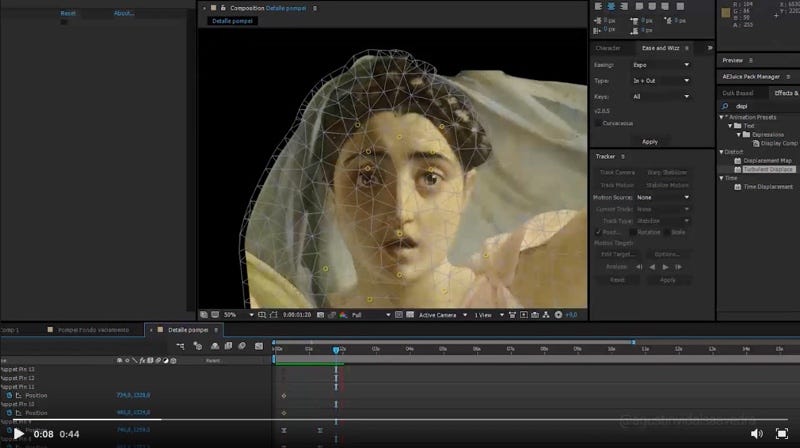Image resolution: width=800 pixels, height=448 pixels.
Task: Click the last justify-all paragraph icon
Action: point(680,6)
